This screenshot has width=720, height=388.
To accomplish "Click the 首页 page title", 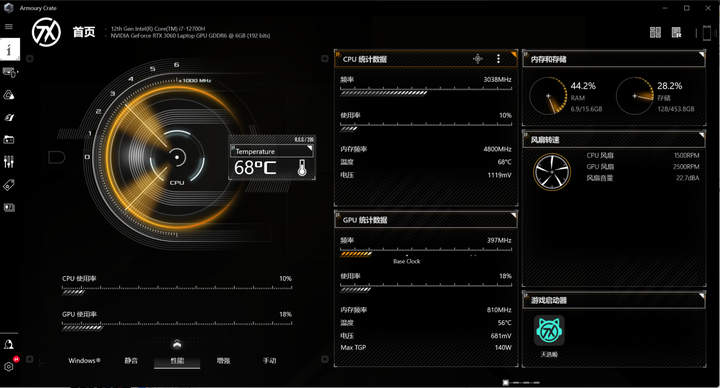I will point(84,32).
